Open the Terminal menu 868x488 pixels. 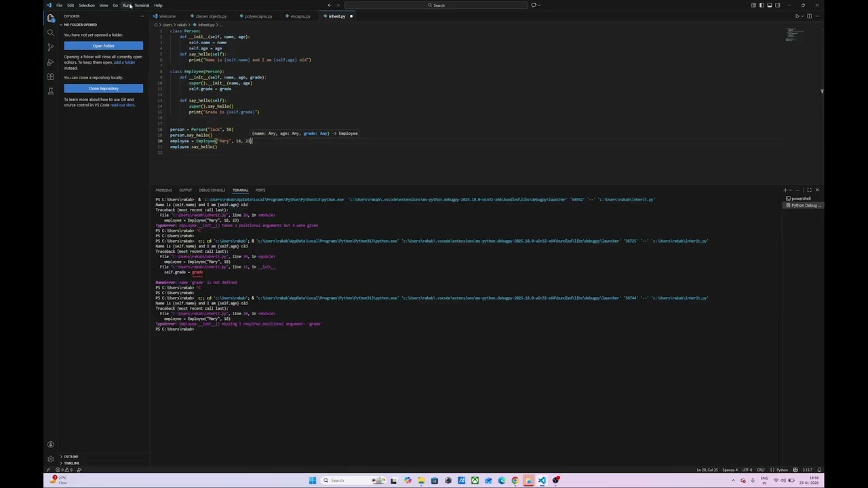pos(142,5)
